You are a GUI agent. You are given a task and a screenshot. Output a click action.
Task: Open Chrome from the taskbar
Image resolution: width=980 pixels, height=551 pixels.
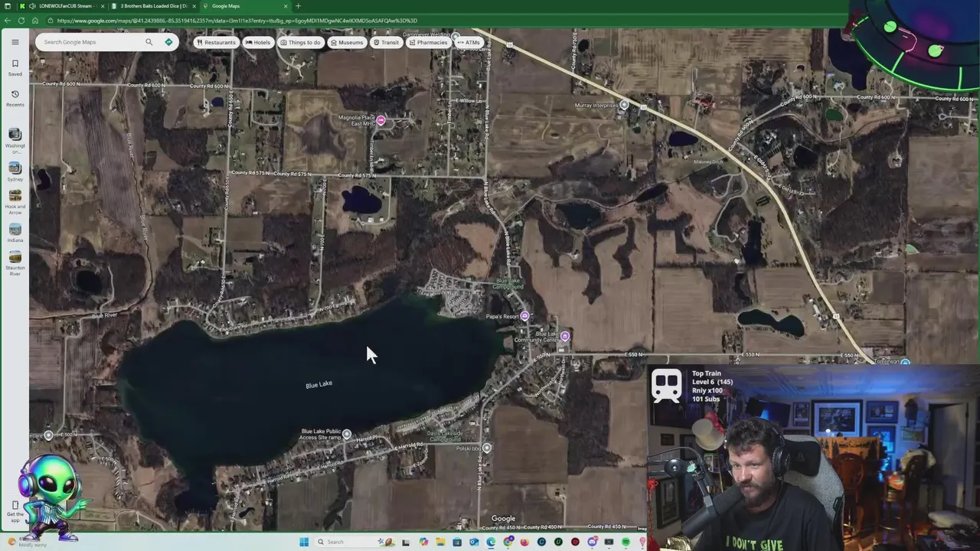coord(508,542)
